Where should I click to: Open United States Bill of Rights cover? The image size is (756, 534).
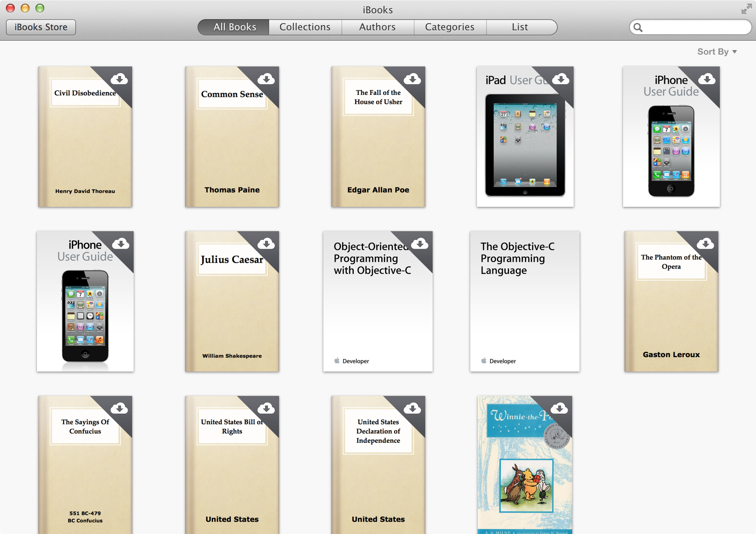tap(232, 465)
